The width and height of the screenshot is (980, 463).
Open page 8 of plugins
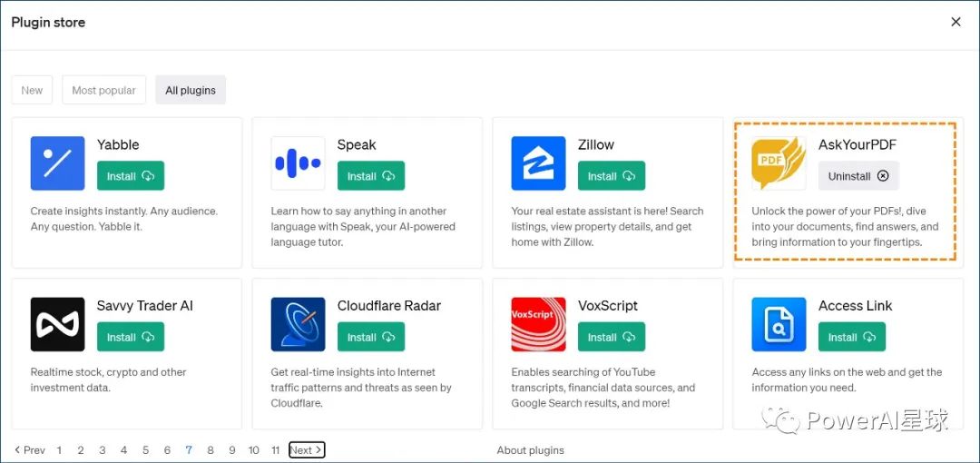pos(211,450)
